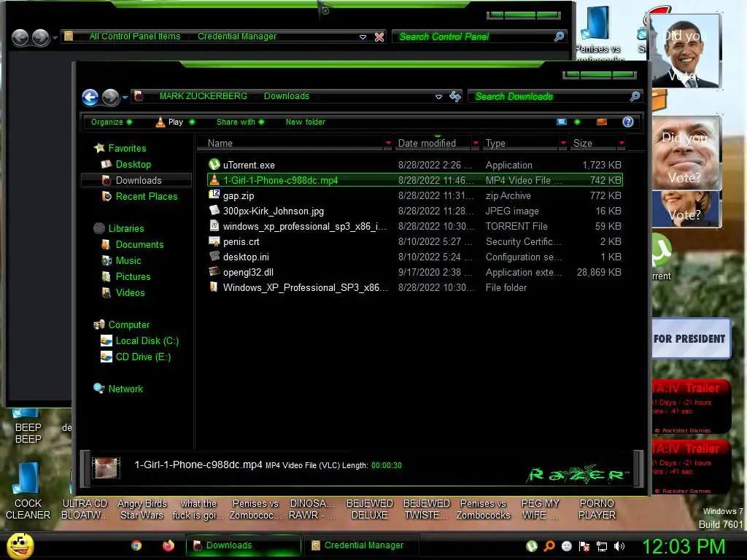
Task: Click MARK ZUCKERBERG breadcrumb in address bar
Action: pyautogui.click(x=204, y=96)
